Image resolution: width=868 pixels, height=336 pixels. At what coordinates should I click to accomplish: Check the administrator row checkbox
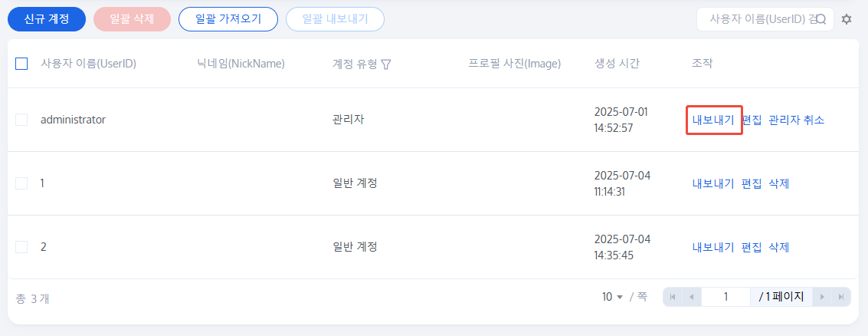pos(21,120)
